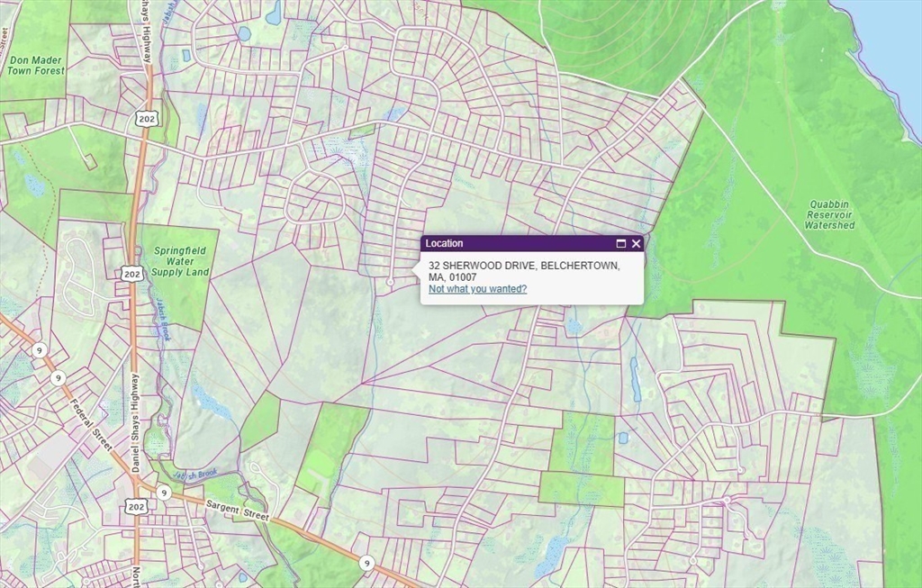Screen dimensions: 922x588
Task: Click the Route 202 shield near Sargent Street
Action: tap(137, 506)
